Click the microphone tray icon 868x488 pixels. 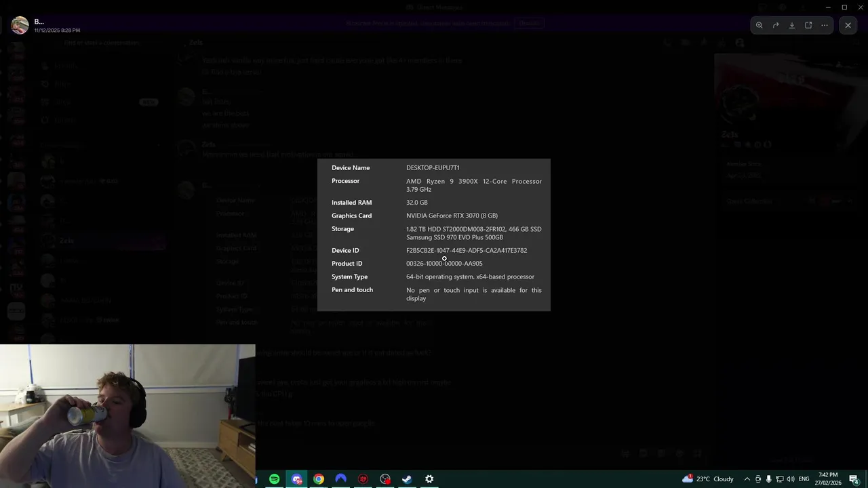769,479
